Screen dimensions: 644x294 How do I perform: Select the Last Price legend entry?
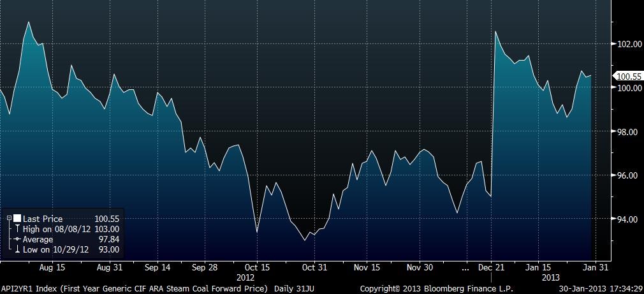43,219
